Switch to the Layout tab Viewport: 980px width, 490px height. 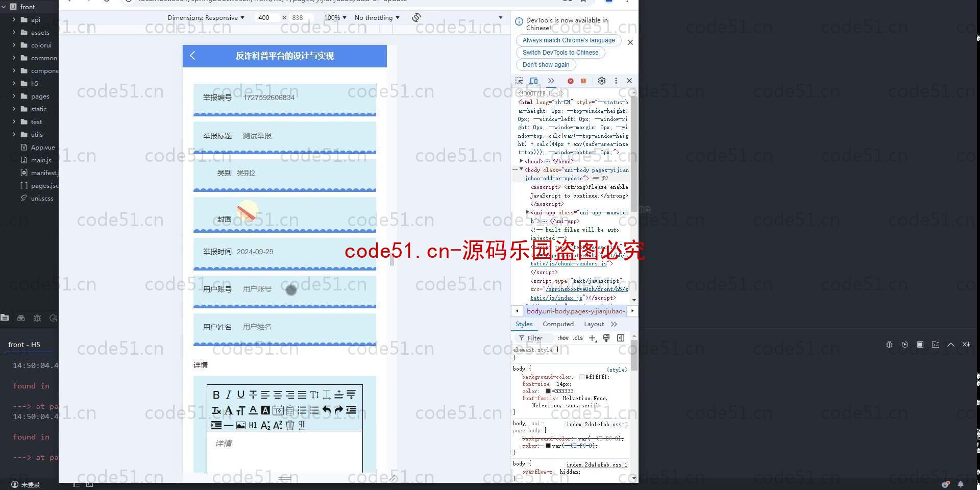coord(594,324)
